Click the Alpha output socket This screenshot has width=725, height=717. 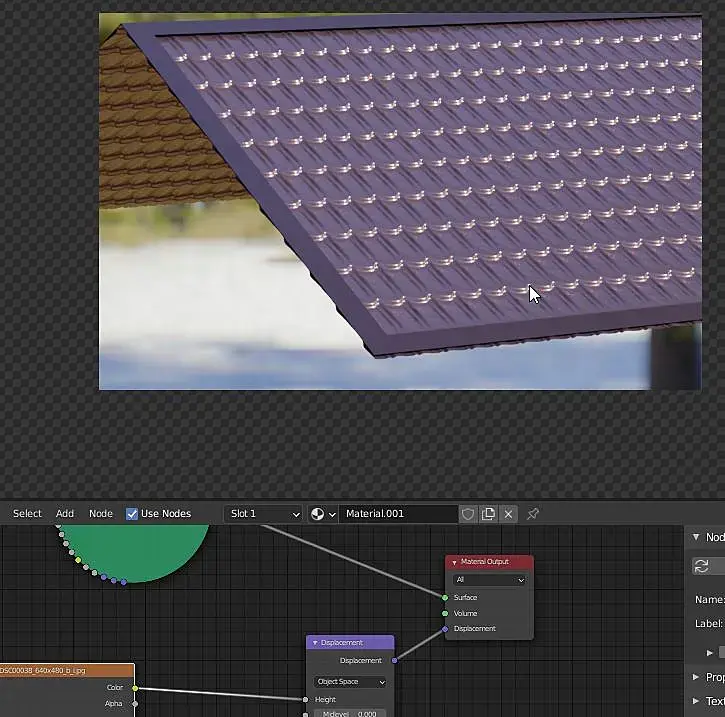[135, 704]
